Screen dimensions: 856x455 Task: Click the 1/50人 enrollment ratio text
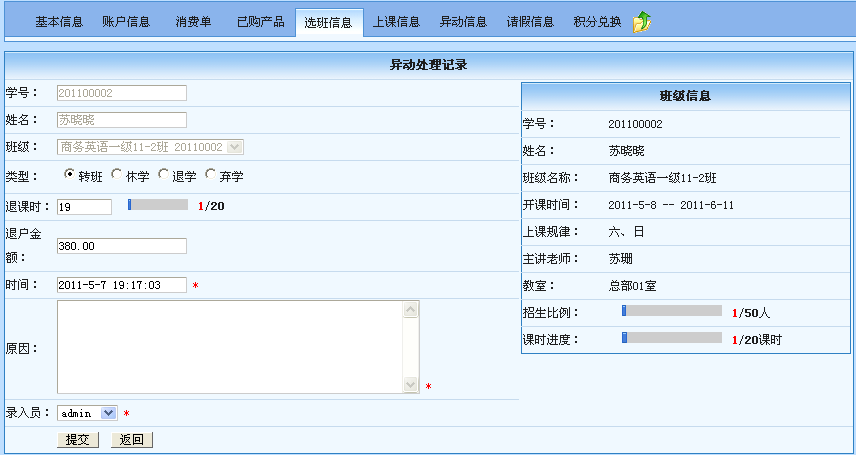[751, 313]
